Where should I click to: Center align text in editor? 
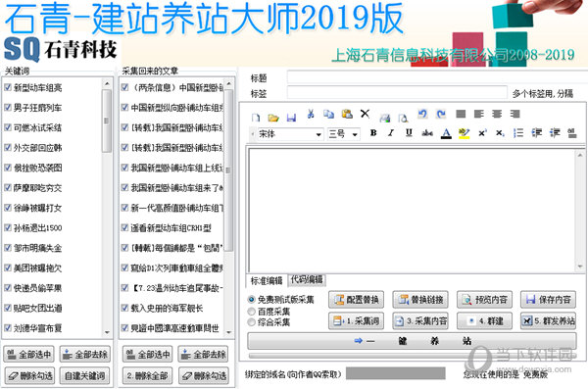tap(497, 114)
